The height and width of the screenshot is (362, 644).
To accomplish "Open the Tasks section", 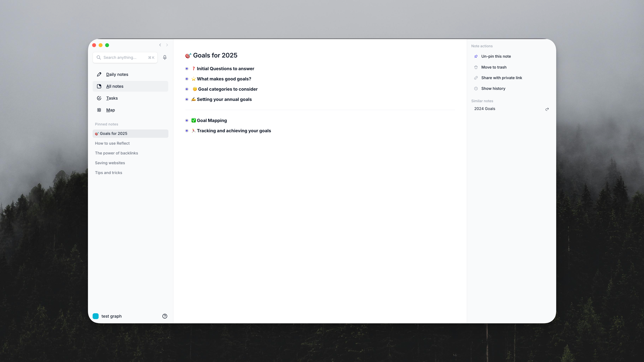I will (112, 98).
